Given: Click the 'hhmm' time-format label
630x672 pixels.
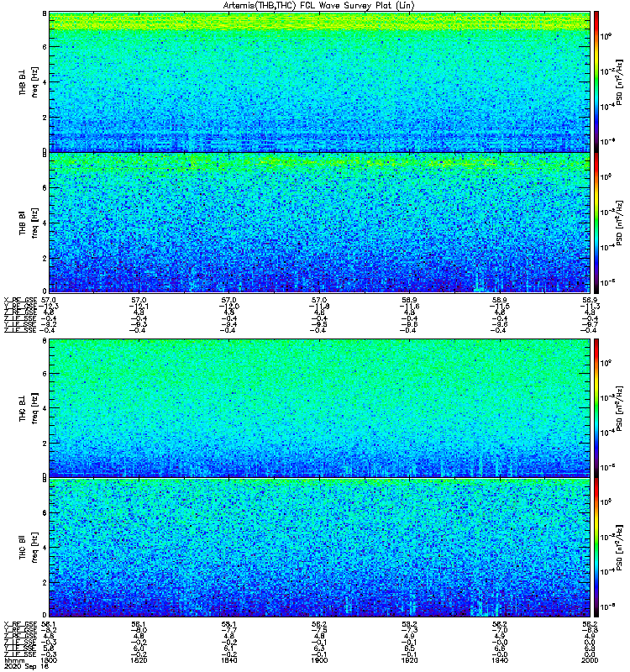Looking at the screenshot, I should click(14, 660).
